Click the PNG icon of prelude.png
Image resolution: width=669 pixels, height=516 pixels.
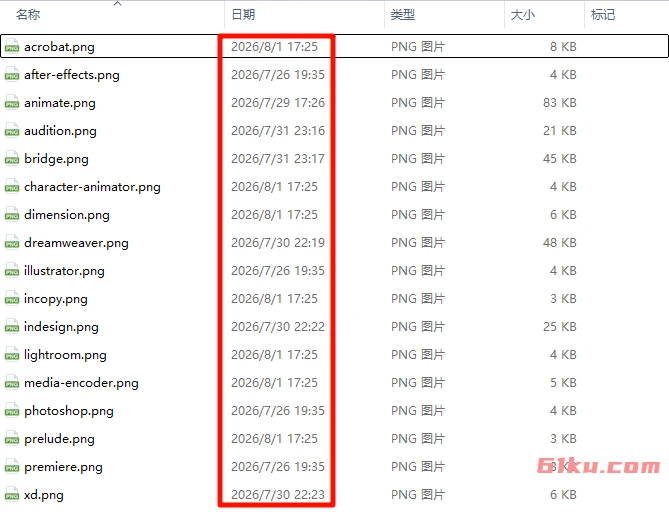(x=12, y=438)
